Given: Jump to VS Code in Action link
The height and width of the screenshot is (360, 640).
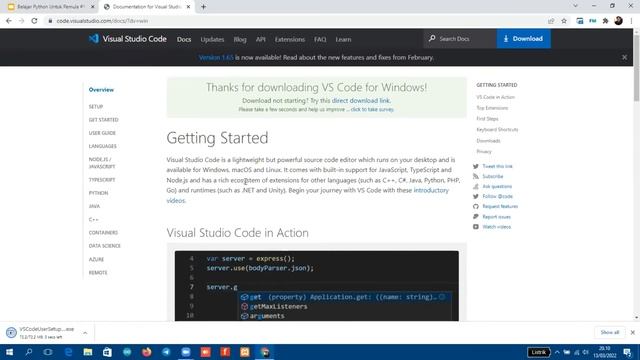Looking at the screenshot, I should coord(496,97).
